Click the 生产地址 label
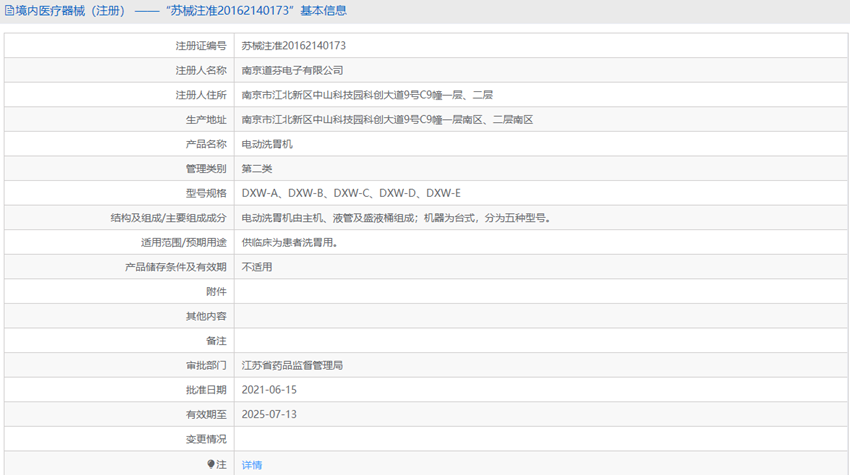This screenshot has height=475, width=850. [206, 119]
